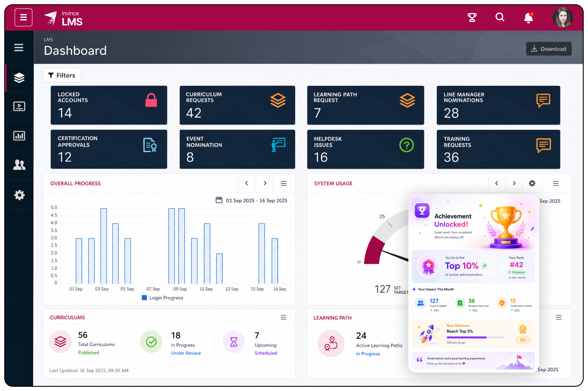Click the layers icon on Learning Path Request card
The image size is (588, 391).
[407, 100]
